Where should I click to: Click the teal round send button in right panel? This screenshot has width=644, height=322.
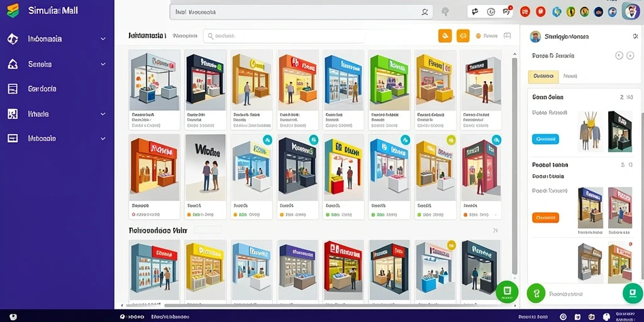coord(633,293)
